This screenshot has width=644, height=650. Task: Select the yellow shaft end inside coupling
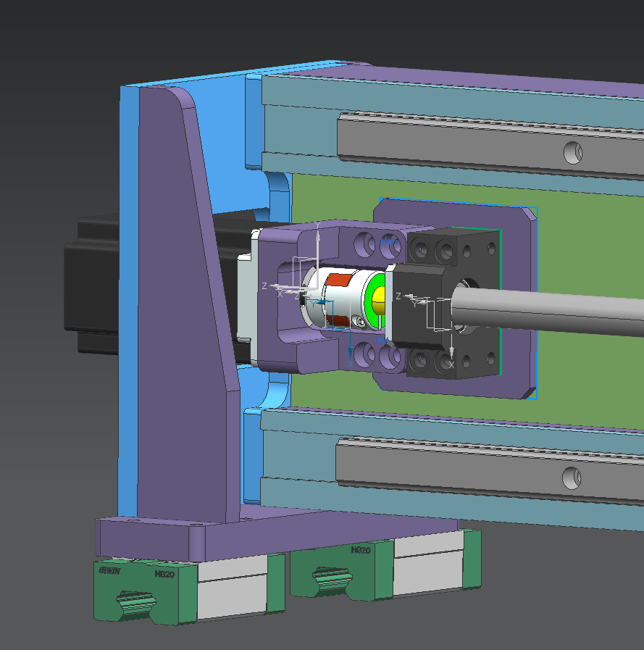tap(379, 300)
